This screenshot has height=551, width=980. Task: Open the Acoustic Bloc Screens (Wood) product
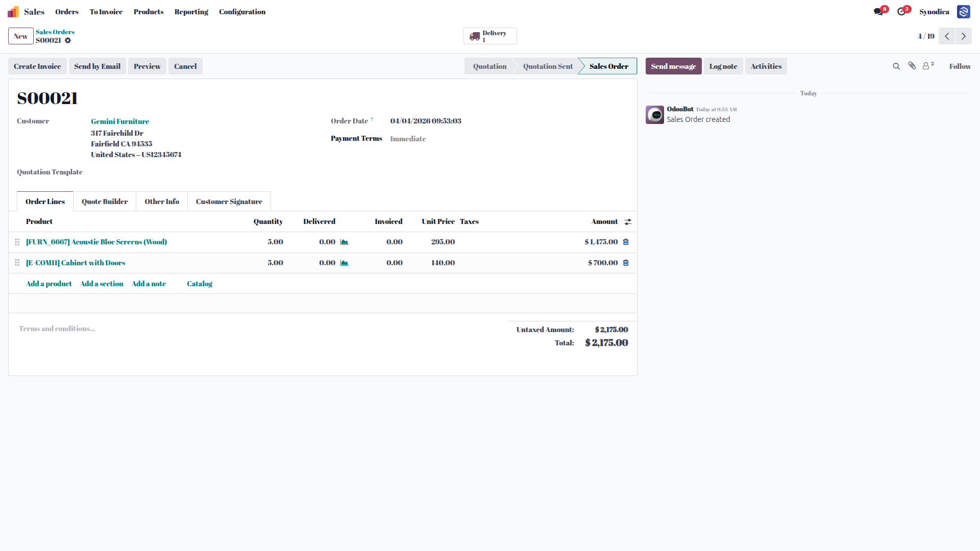[96, 242]
